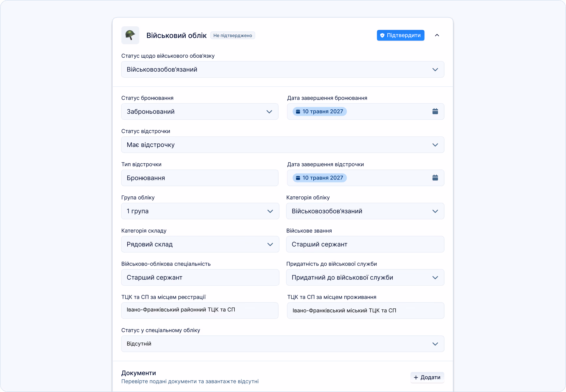Open calendar for deferral end date

tap(435, 178)
